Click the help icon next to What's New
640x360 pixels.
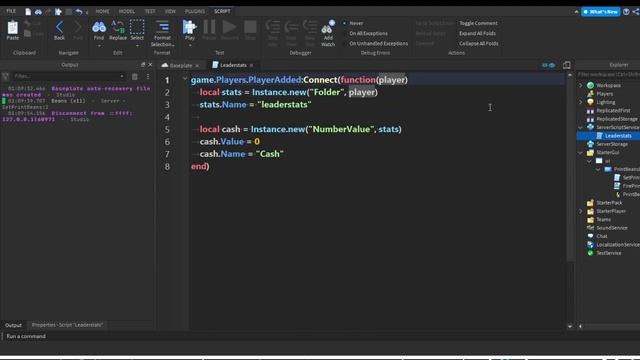626,12
